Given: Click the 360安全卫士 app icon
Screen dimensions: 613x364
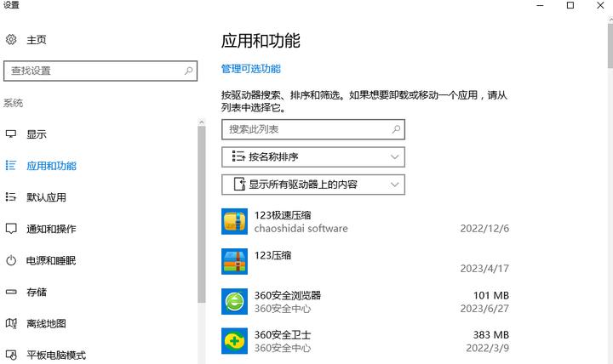Looking at the screenshot, I should [x=234, y=341].
